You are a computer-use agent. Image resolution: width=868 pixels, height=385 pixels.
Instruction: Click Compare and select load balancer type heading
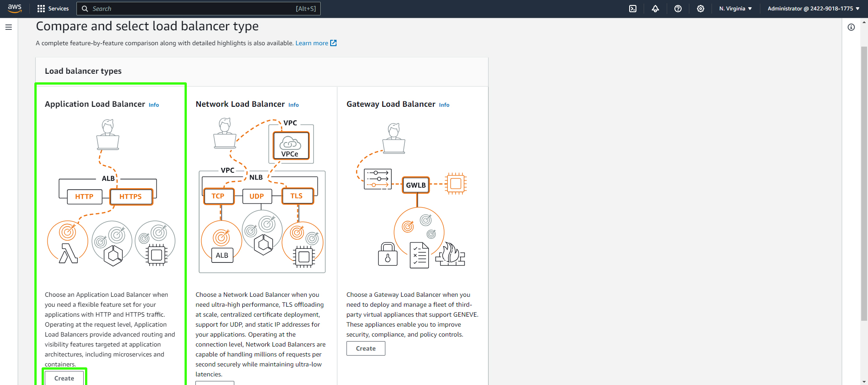pyautogui.click(x=147, y=26)
